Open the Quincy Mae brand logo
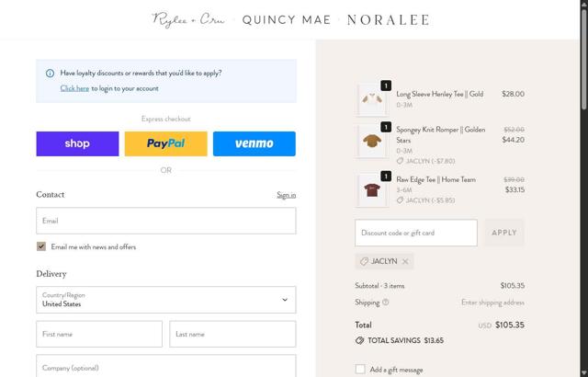The width and height of the screenshot is (588, 377). pos(287,20)
